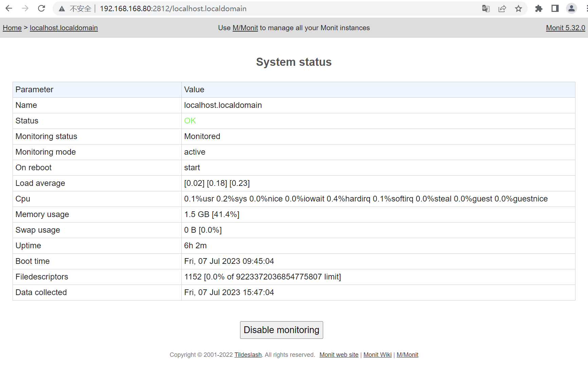Click the data collected time 15:47:04
Viewport: 588px width, 367px height.
(x=258, y=292)
